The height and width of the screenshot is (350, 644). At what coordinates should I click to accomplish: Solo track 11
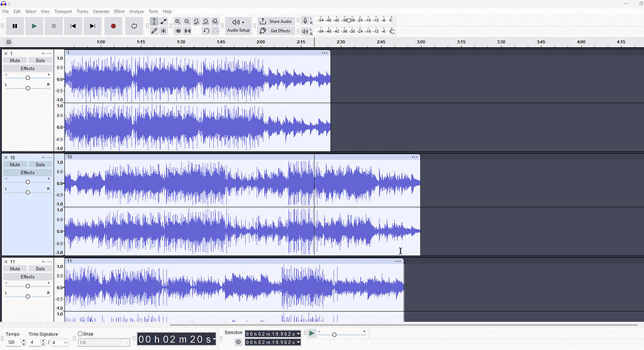pos(40,269)
